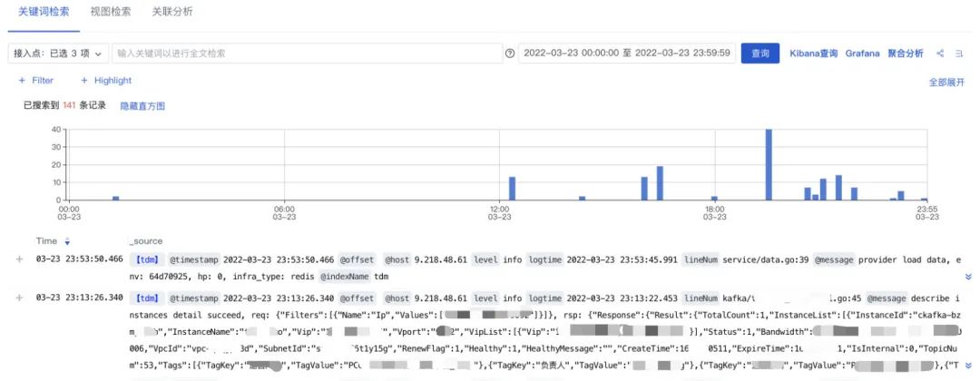Click the share icon next to 聚合分析
This screenshot has width=980, height=381.
(x=940, y=54)
